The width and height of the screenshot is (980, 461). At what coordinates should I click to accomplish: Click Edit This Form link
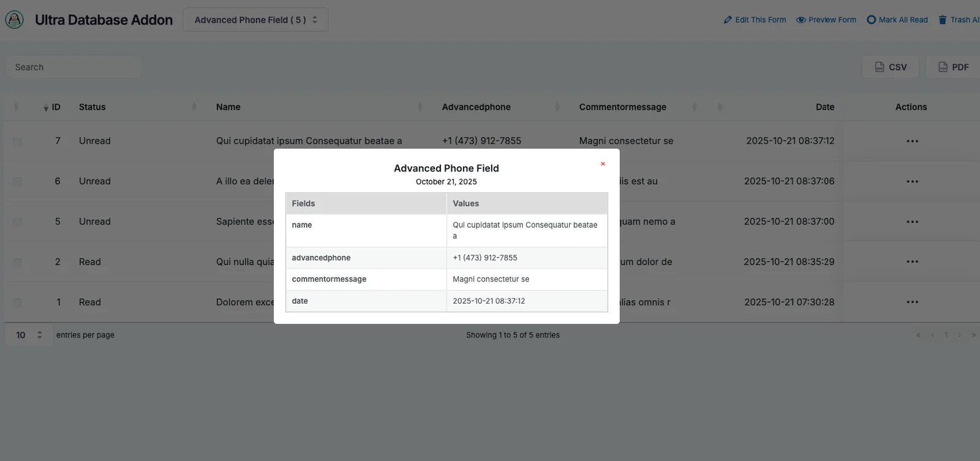755,20
